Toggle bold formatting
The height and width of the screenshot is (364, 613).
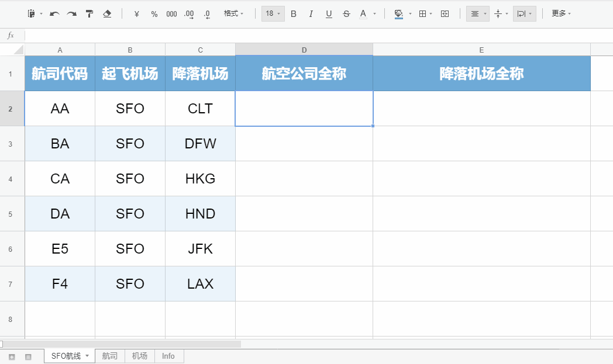[x=293, y=13]
